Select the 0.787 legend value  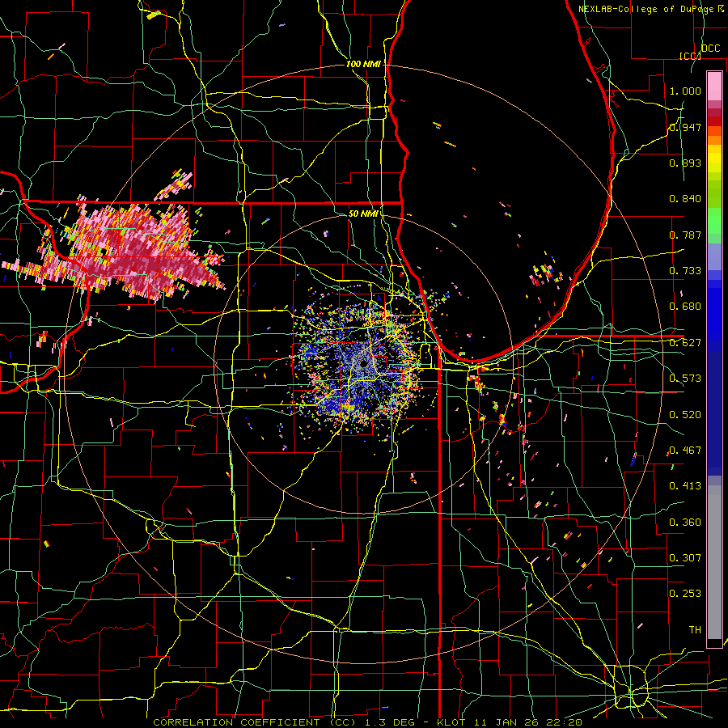[x=685, y=235]
